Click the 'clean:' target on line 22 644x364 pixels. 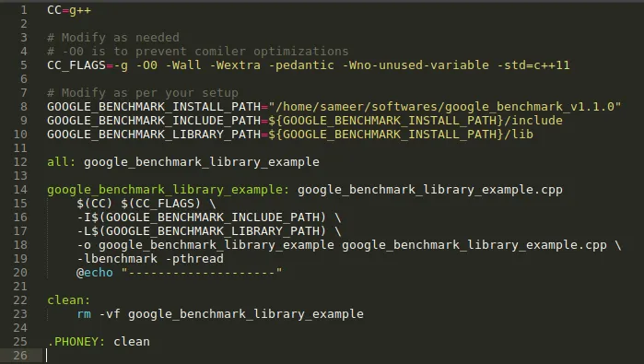coord(68,300)
